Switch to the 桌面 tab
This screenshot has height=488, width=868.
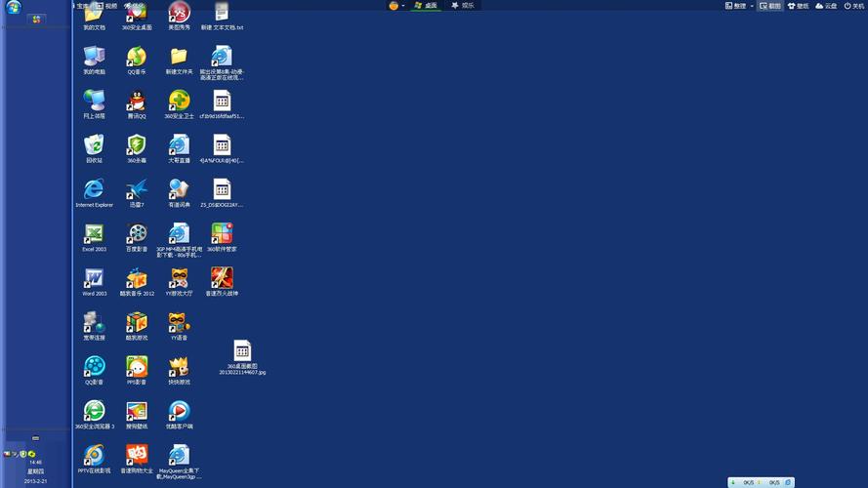[x=426, y=6]
